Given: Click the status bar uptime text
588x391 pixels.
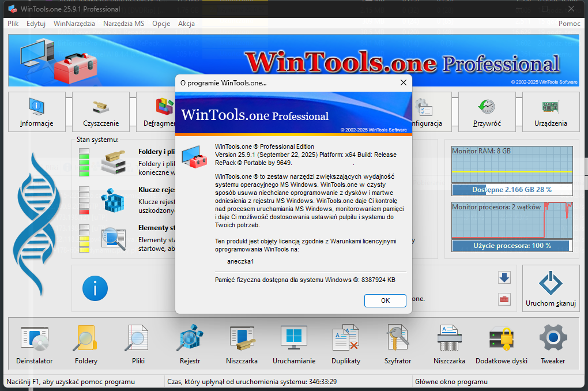Looking at the screenshot, I should coord(251,382).
